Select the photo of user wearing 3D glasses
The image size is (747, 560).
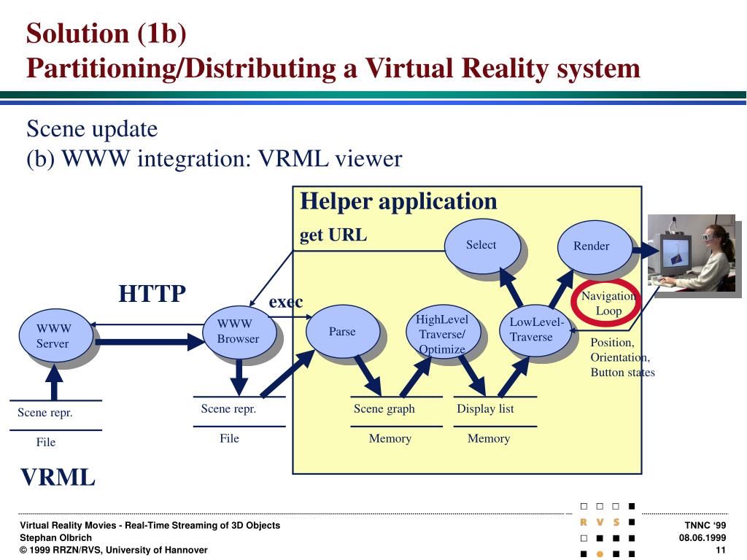pos(692,253)
